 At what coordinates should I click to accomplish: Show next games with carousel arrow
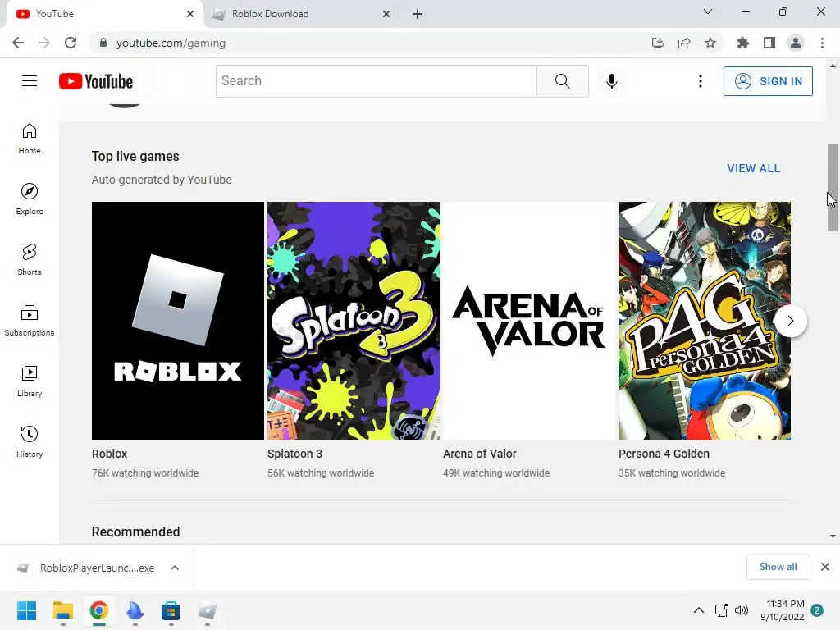[791, 321]
